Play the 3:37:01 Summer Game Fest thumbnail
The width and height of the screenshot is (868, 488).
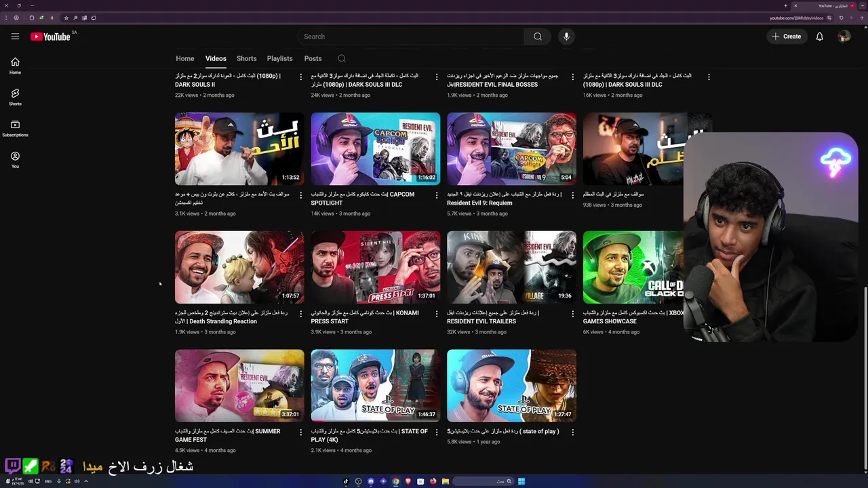[x=239, y=386]
